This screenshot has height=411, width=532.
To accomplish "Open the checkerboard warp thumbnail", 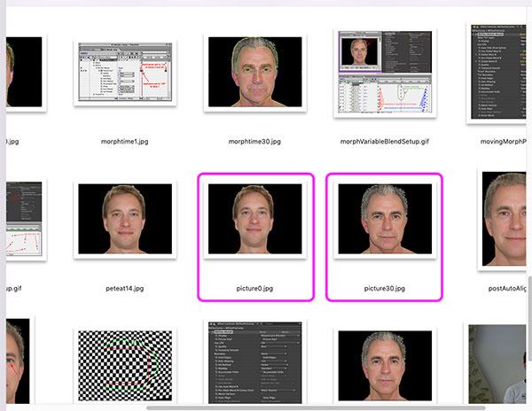I will 125,366.
